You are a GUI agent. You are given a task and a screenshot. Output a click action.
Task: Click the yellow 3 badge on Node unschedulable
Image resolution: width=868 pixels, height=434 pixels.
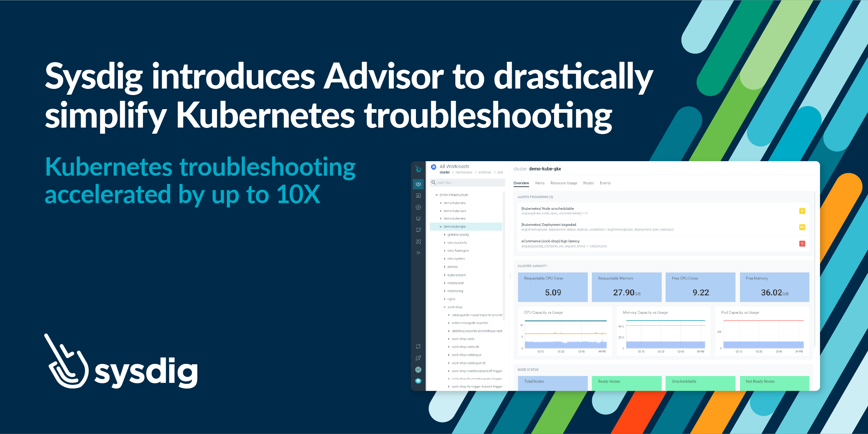point(802,211)
